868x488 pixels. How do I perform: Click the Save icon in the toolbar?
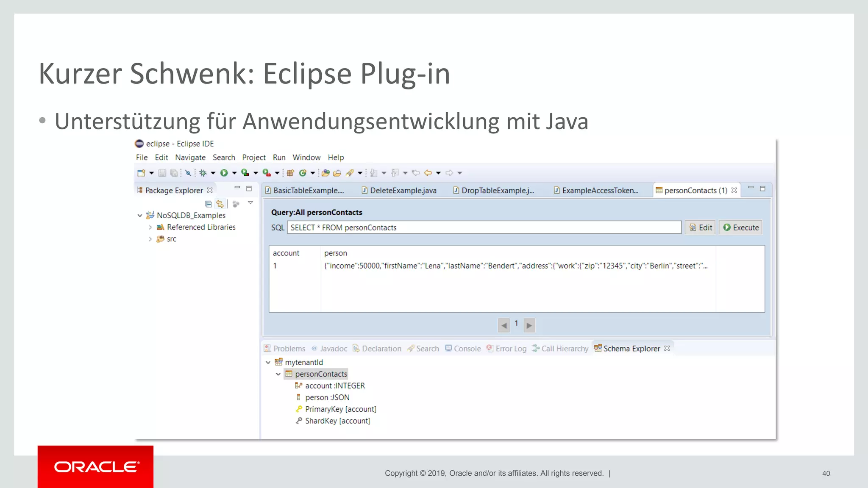pyautogui.click(x=162, y=173)
